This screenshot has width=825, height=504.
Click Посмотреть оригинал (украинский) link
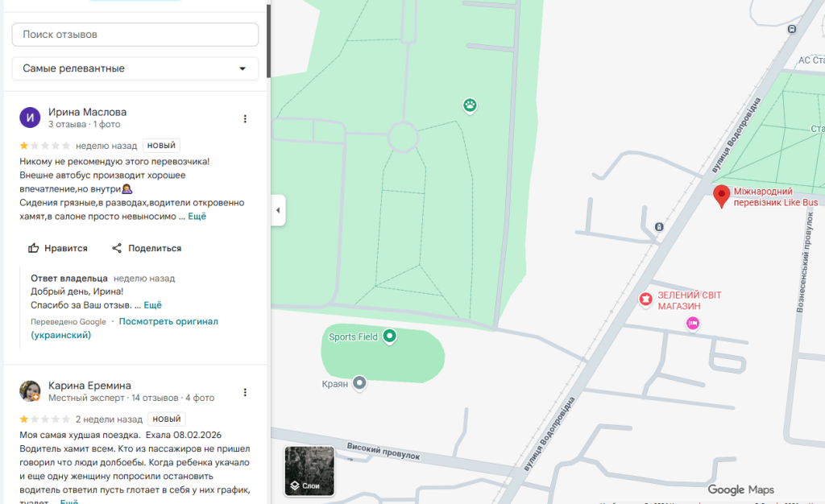124,328
